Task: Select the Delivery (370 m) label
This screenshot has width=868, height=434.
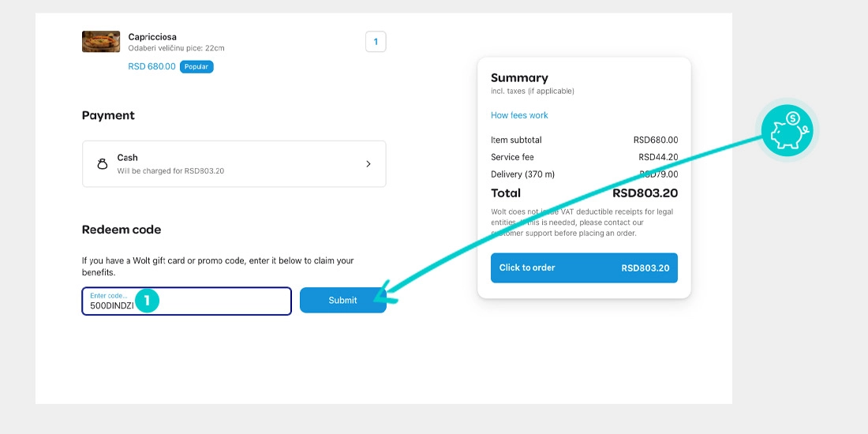Action: 522,174
